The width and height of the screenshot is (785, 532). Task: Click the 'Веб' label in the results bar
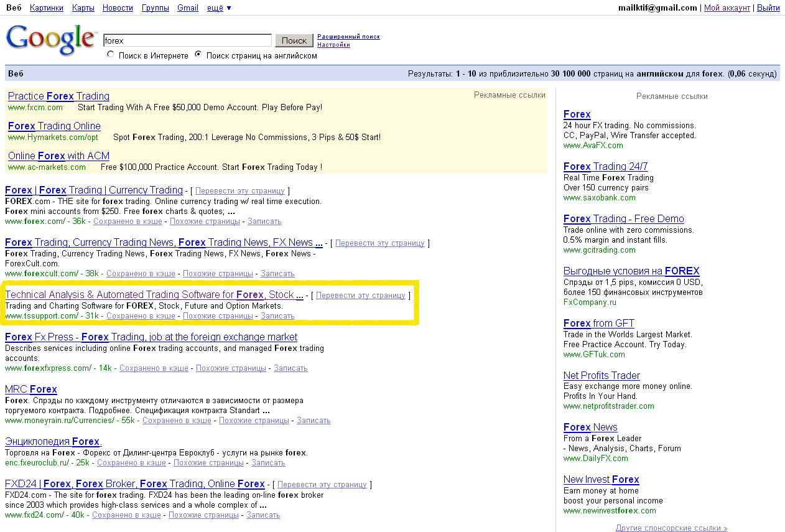tap(16, 74)
